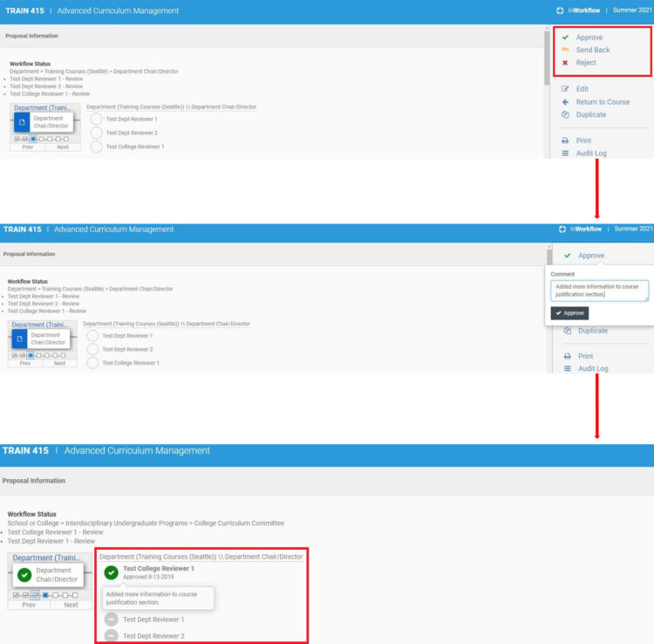This screenshot has width=654, height=644.
Task: Click the Print icon in the middle panel
Action: tap(568, 356)
